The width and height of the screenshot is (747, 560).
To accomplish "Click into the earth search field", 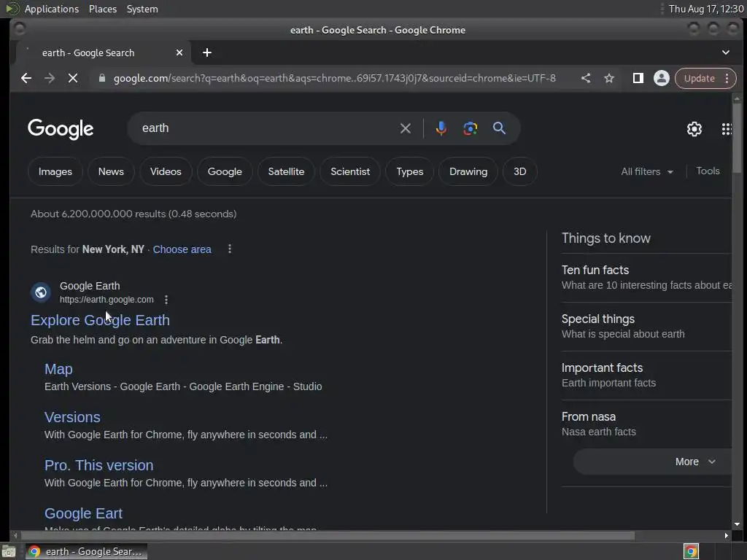I will click(267, 128).
